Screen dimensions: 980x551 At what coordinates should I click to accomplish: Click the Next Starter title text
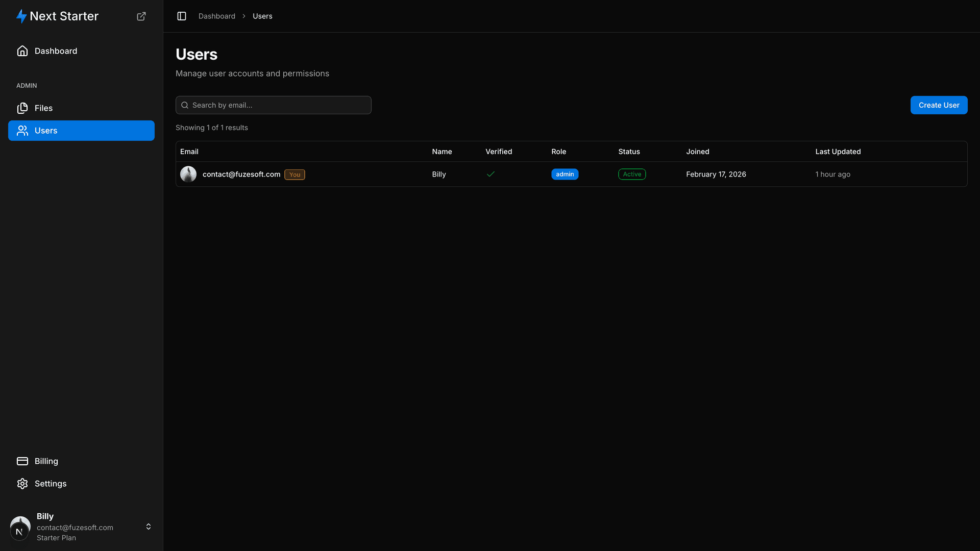(64, 16)
